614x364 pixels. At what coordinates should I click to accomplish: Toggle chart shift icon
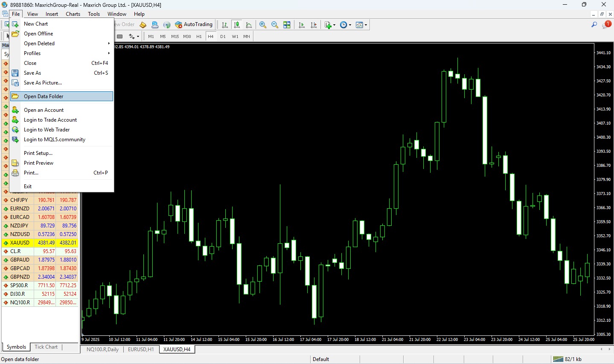tap(314, 25)
